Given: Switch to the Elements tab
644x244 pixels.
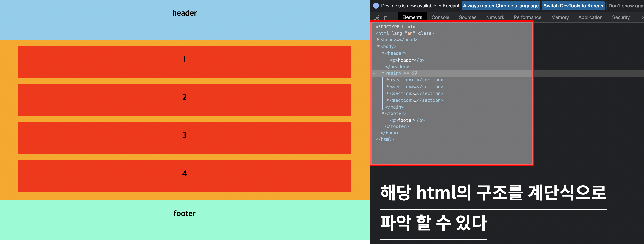Looking at the screenshot, I should 412,17.
